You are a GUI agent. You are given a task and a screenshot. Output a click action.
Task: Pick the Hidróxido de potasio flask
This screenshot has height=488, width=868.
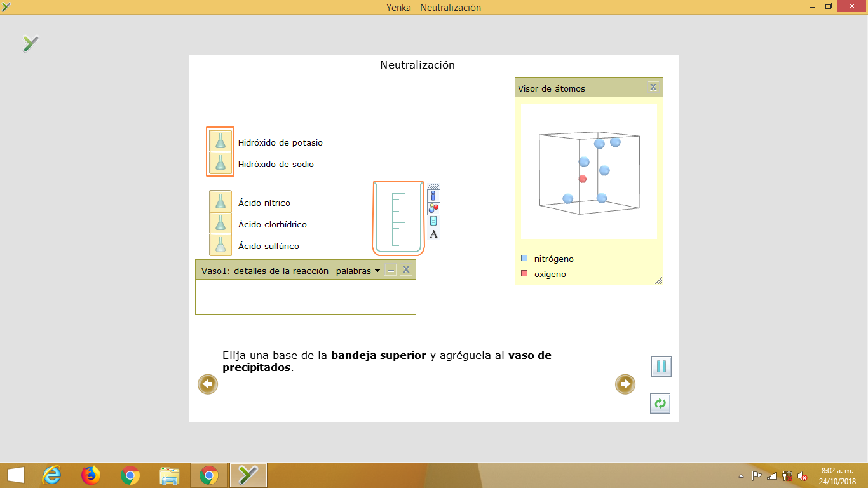click(x=220, y=141)
